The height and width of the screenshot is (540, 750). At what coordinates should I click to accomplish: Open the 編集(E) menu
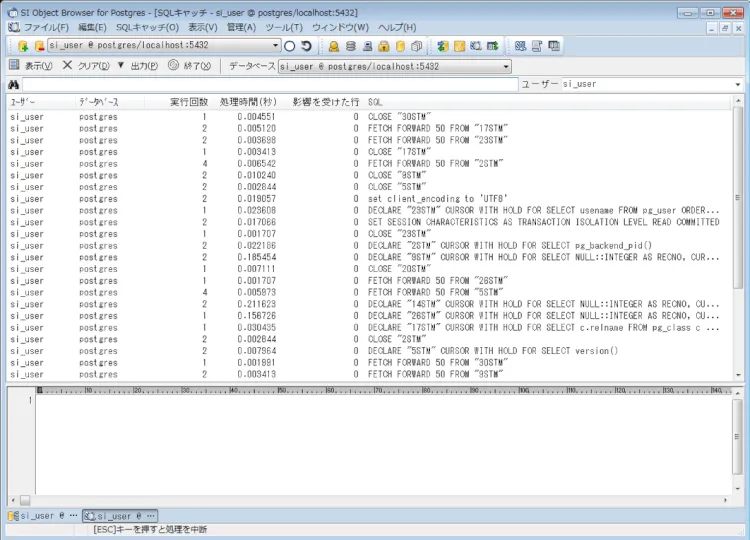[92, 27]
